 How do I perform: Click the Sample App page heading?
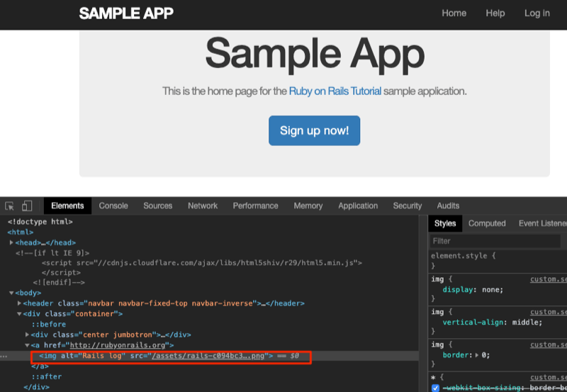315,54
